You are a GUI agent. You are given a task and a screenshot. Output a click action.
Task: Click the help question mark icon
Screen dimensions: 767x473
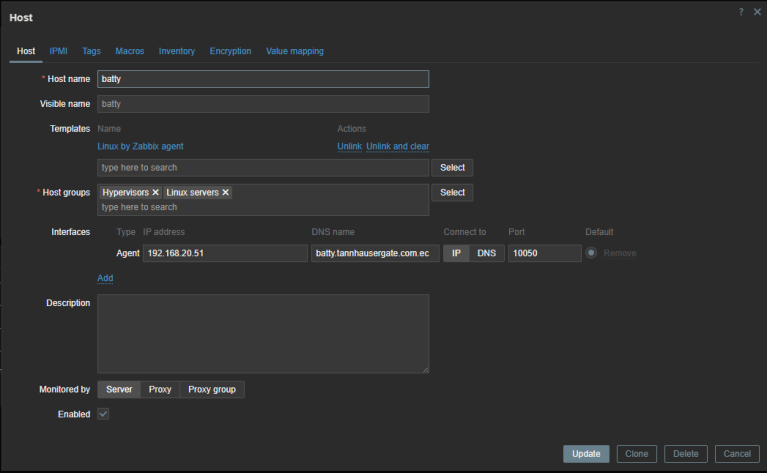tap(741, 11)
